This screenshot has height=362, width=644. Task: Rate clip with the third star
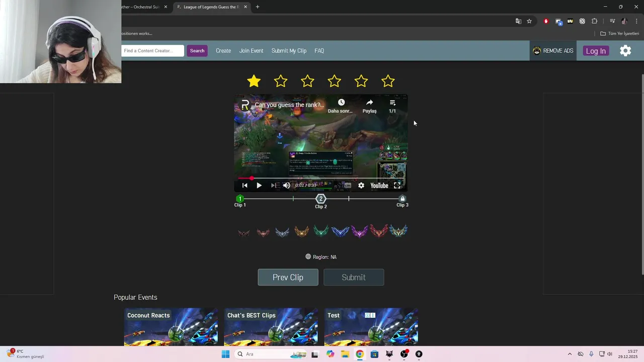[x=307, y=81]
